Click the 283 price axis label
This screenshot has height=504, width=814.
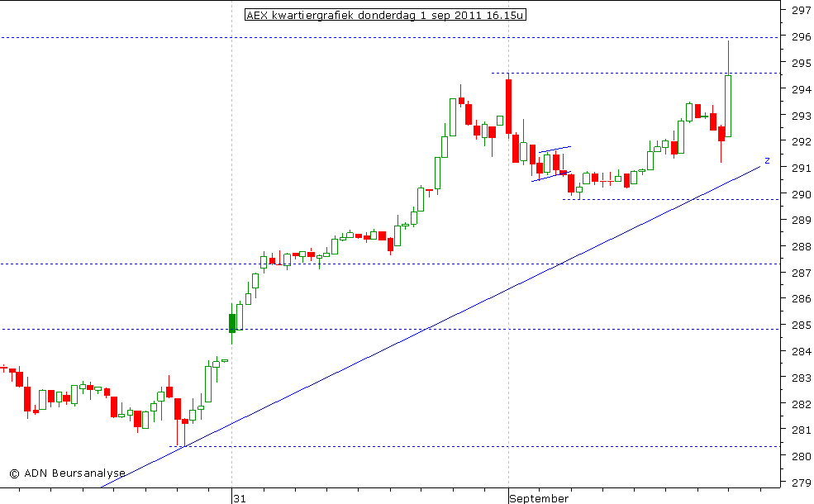tap(801, 378)
